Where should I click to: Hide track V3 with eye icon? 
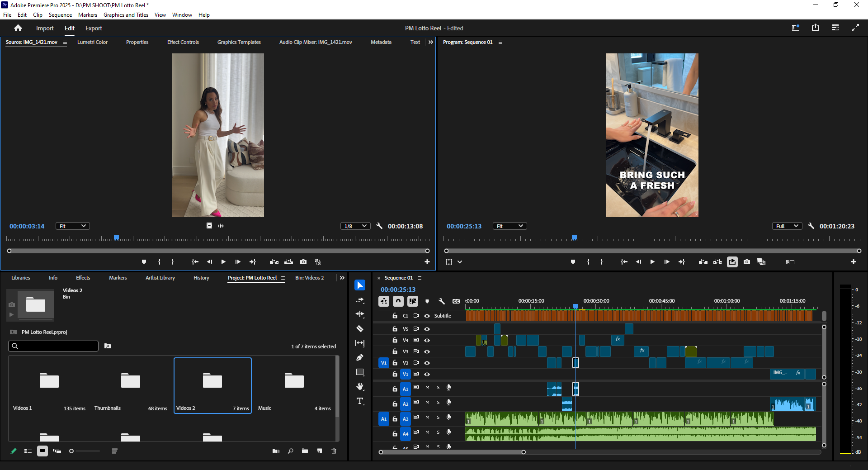coord(427,351)
